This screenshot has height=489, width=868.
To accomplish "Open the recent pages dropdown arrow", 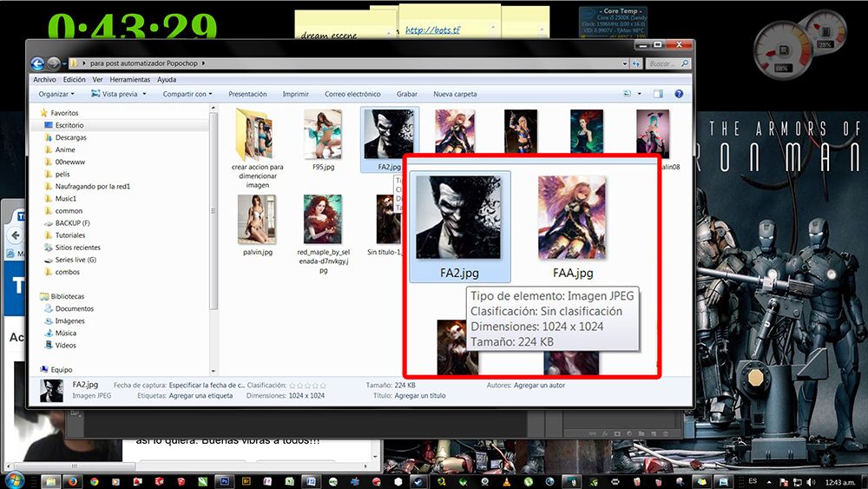I will click(64, 63).
